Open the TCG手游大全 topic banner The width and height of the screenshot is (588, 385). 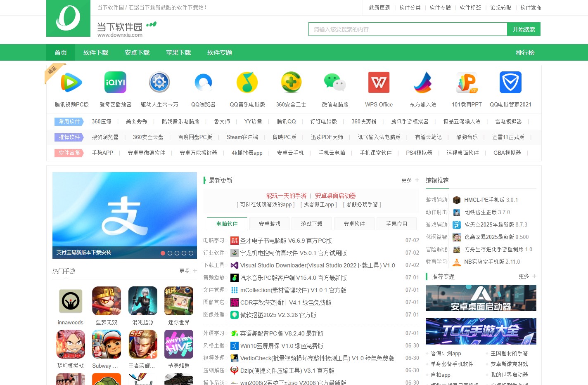[481, 331]
